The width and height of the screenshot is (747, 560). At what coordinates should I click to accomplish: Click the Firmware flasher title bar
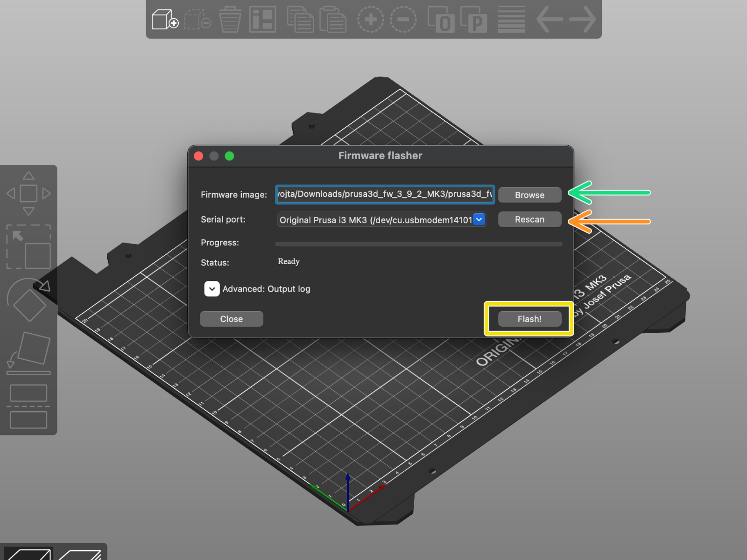(381, 156)
